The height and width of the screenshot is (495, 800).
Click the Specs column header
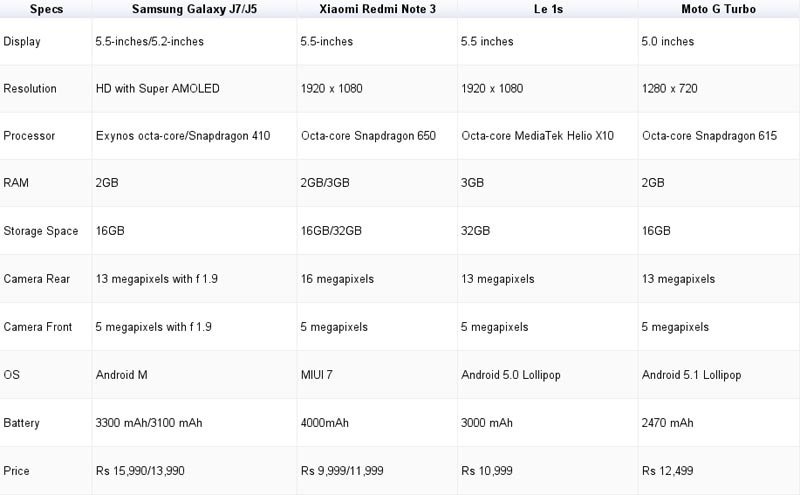tap(46, 9)
